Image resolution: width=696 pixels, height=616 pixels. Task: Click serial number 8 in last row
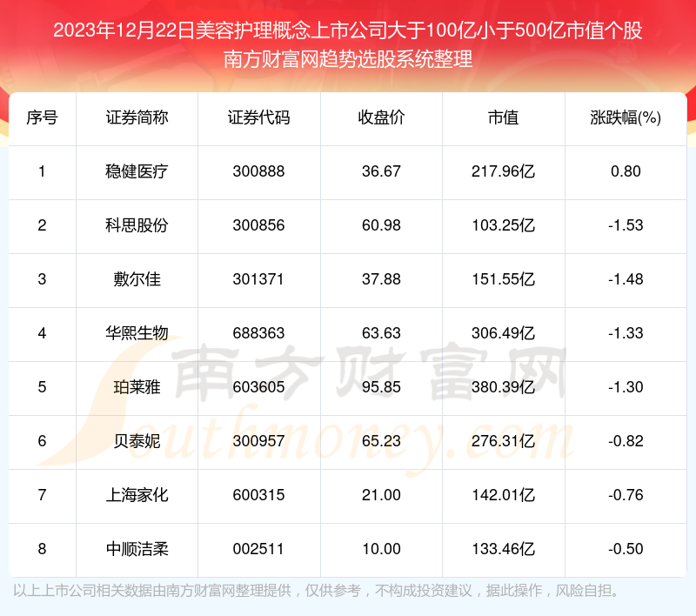click(42, 549)
